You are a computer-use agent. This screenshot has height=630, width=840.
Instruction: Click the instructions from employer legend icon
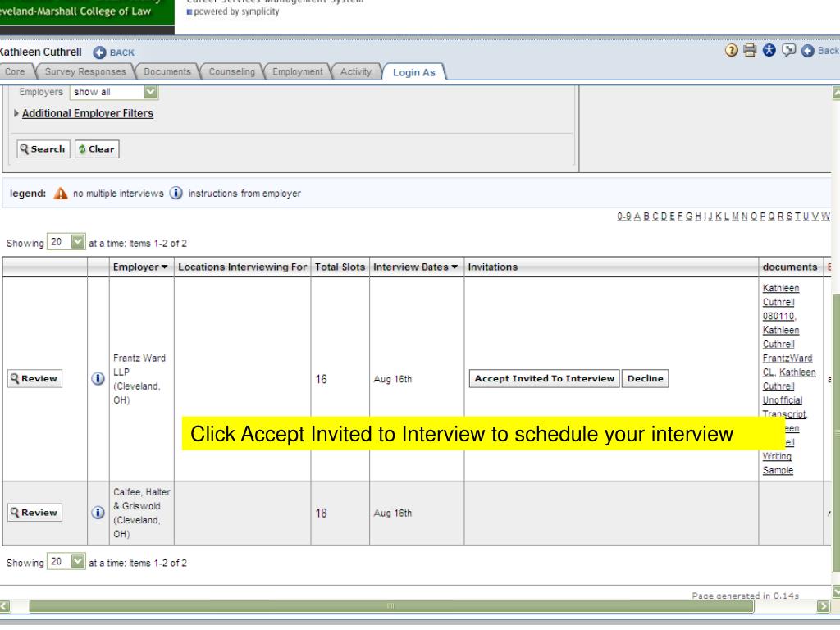coord(176,193)
